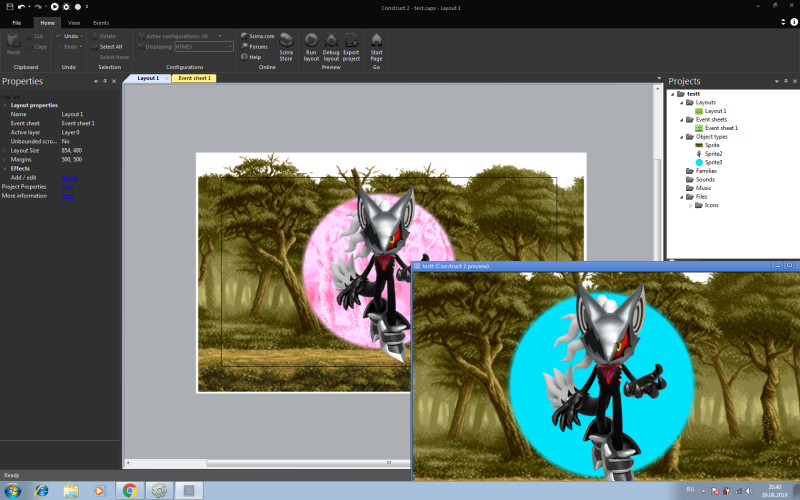Open the Displaying HTML5 combo box
Screen dimensions: 800x500
[204, 46]
